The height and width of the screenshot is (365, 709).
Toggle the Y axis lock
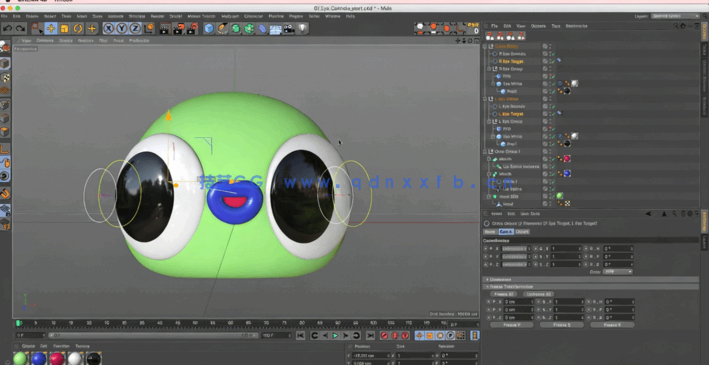(x=122, y=28)
